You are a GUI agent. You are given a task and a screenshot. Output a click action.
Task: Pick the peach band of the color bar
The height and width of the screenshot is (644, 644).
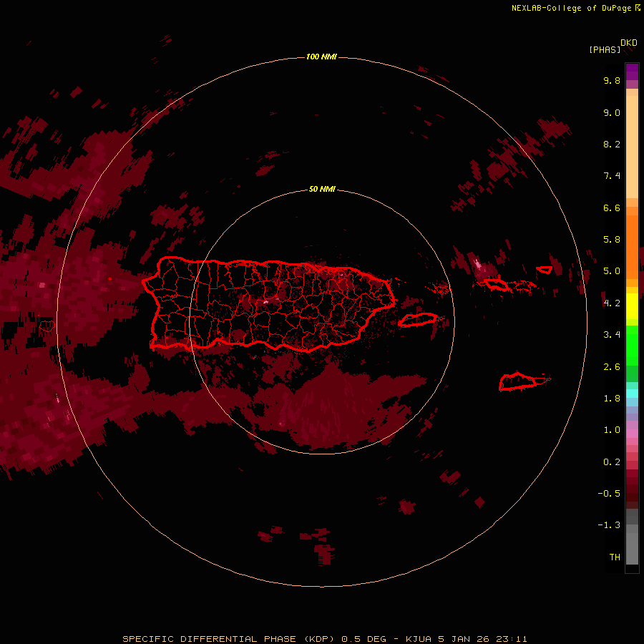tap(632, 147)
